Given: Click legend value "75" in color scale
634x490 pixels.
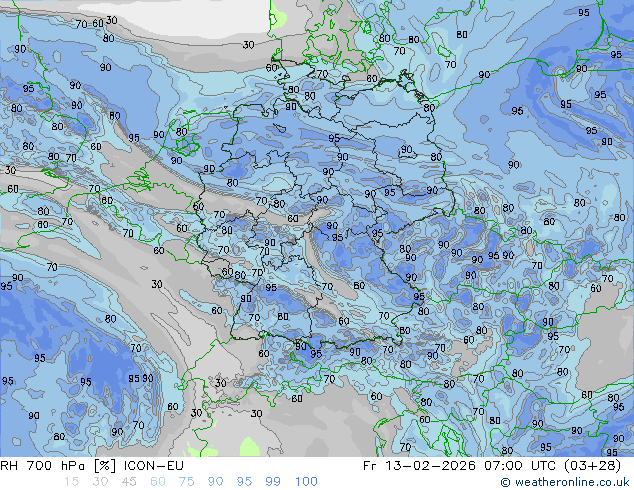Looking at the screenshot, I should tap(186, 482).
